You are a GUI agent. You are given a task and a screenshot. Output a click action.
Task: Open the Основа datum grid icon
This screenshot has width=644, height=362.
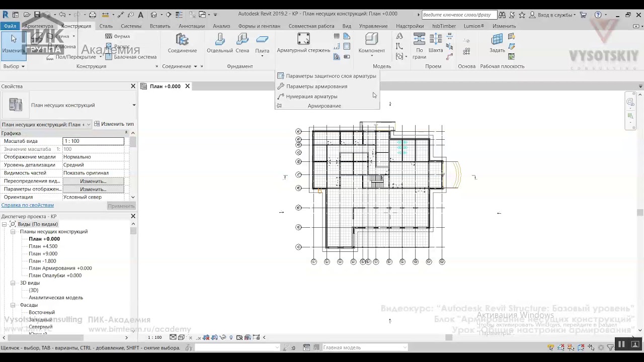coord(466,51)
